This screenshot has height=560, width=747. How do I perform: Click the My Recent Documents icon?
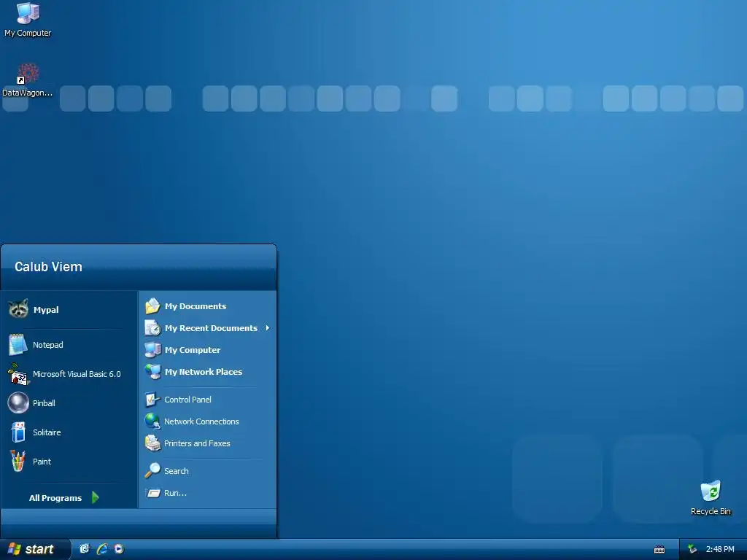152,328
